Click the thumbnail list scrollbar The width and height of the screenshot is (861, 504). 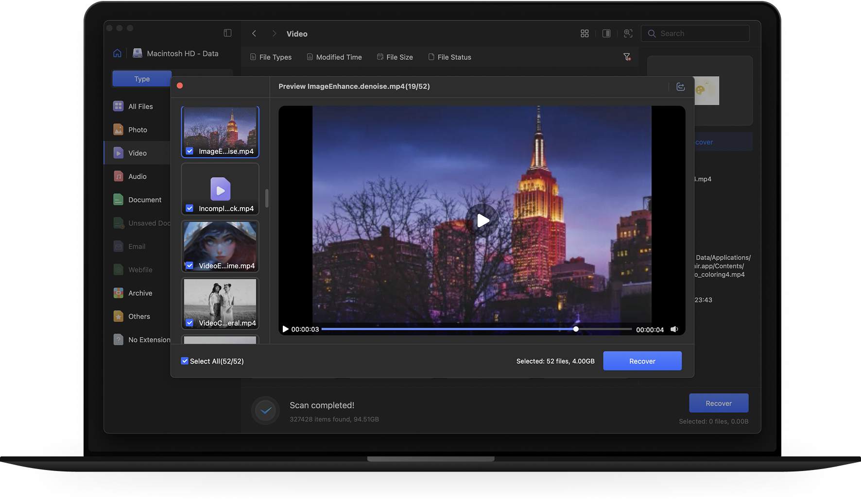267,198
